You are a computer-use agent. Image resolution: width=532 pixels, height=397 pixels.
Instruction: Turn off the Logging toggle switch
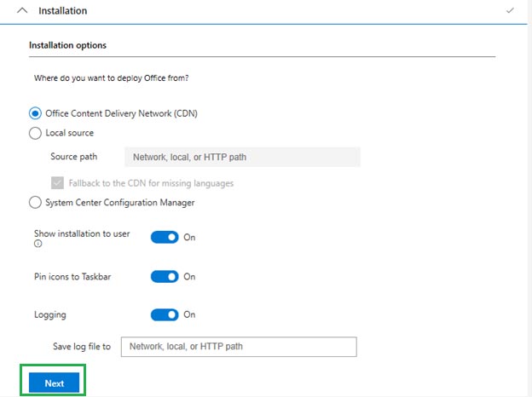point(165,314)
